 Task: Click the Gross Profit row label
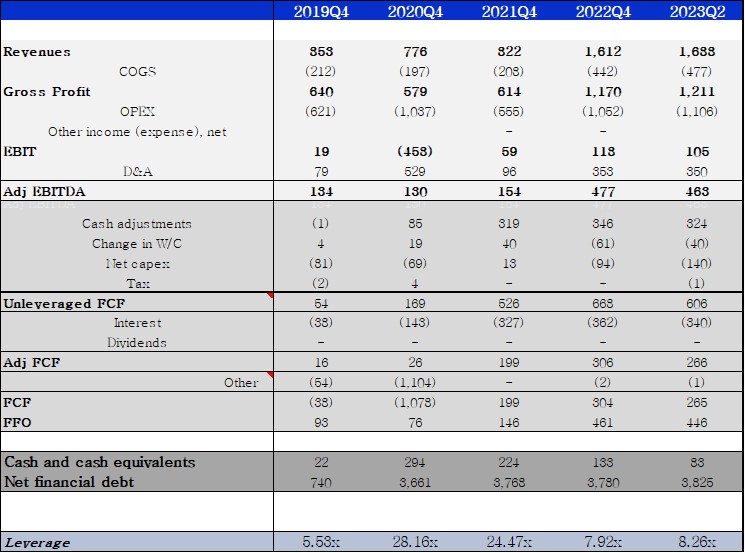click(x=47, y=92)
